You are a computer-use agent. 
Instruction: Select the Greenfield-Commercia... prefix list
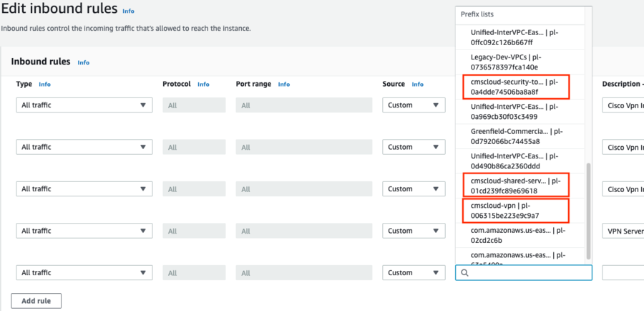520,136
